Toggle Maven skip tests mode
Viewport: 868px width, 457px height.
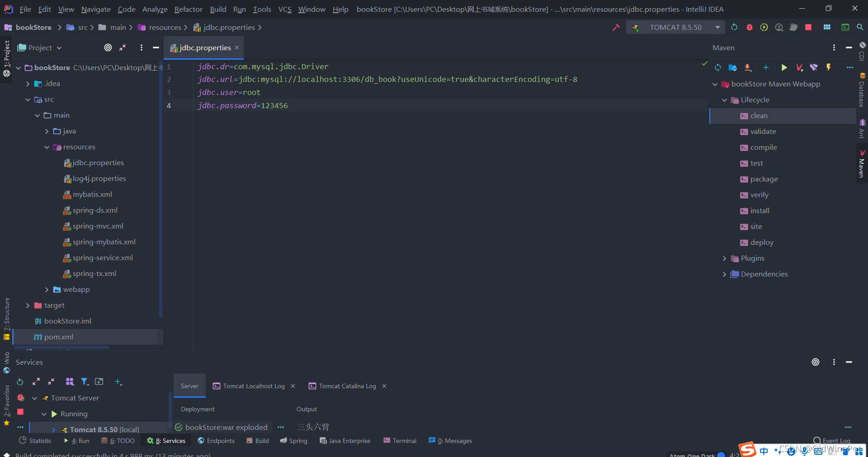[x=829, y=67]
